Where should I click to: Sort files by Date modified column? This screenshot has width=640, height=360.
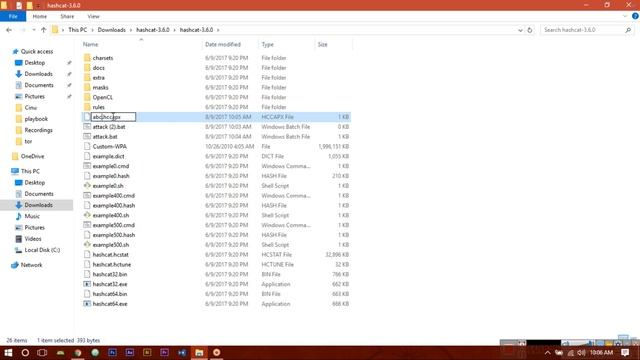click(x=223, y=44)
